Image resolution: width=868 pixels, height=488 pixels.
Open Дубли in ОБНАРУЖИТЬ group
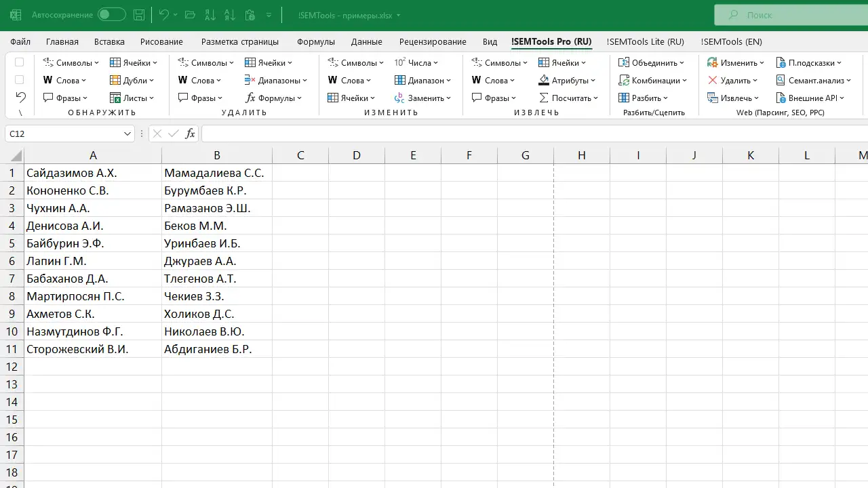point(134,80)
